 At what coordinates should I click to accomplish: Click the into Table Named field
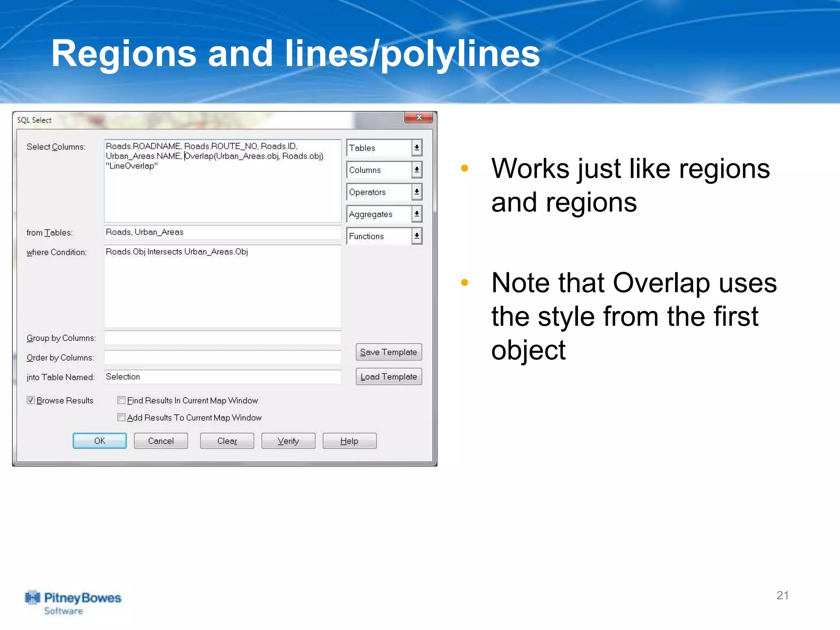tap(222, 377)
